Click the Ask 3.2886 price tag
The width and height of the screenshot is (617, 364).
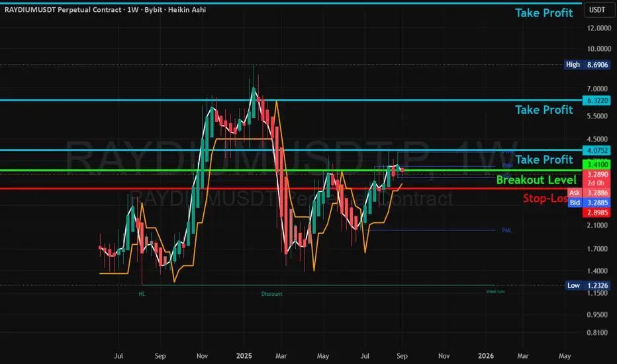click(x=589, y=193)
